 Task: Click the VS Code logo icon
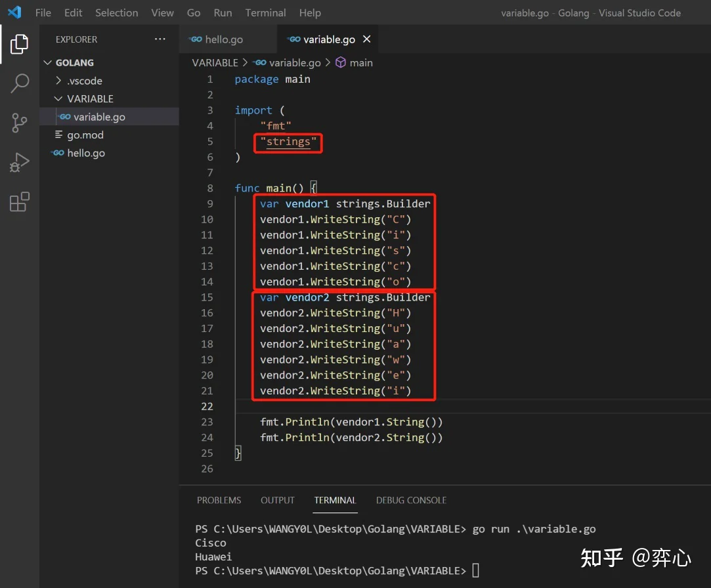14,12
